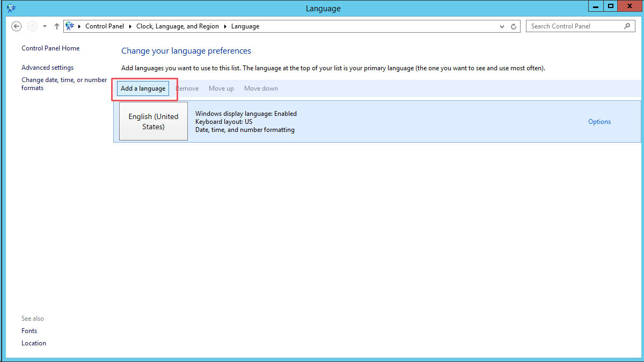
Task: Maximize the Language window
Action: point(610,6)
